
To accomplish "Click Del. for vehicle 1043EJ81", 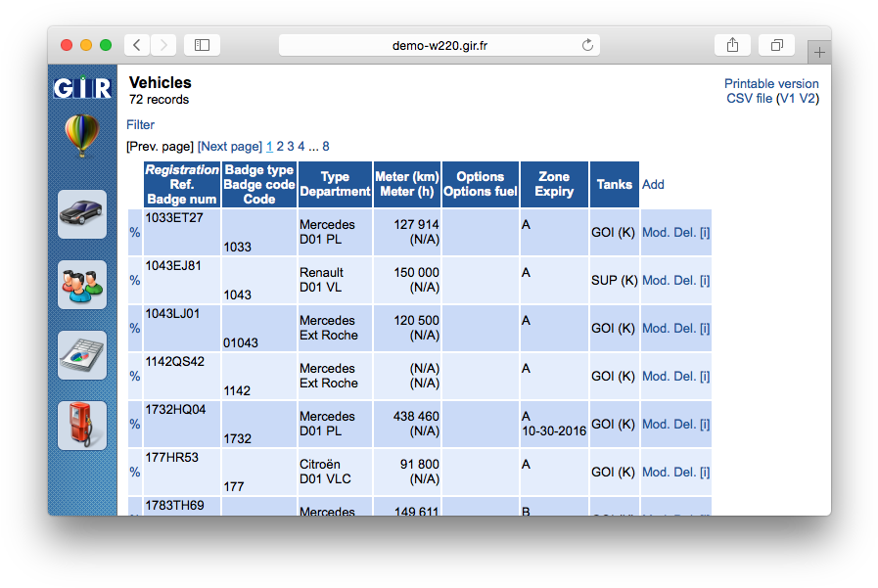I will [x=684, y=281].
